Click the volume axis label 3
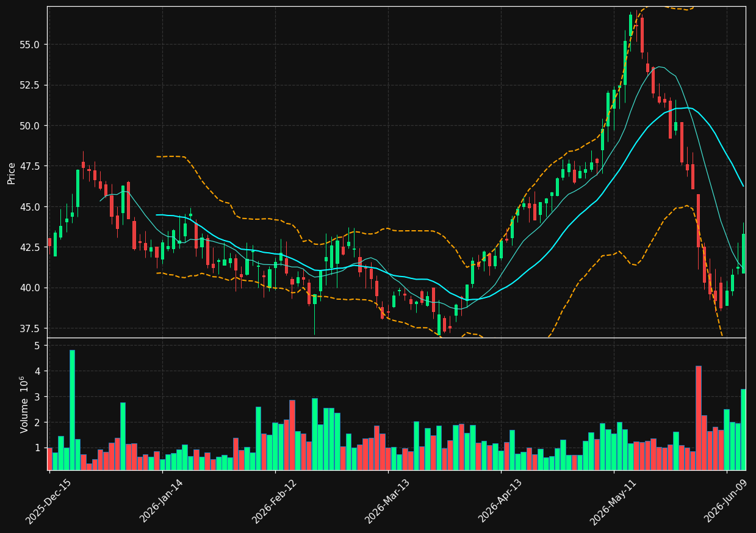The width and height of the screenshot is (756, 533). coord(38,397)
